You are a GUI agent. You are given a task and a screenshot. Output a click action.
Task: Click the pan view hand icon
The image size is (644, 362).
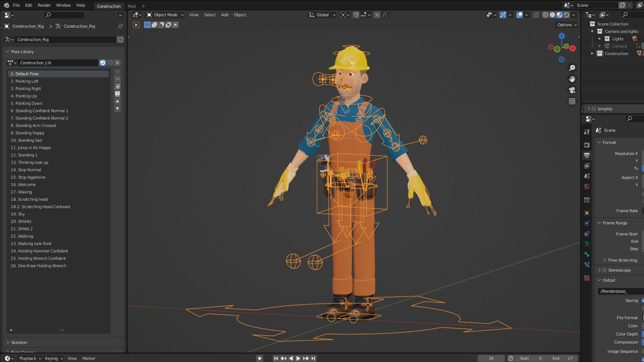(572, 79)
